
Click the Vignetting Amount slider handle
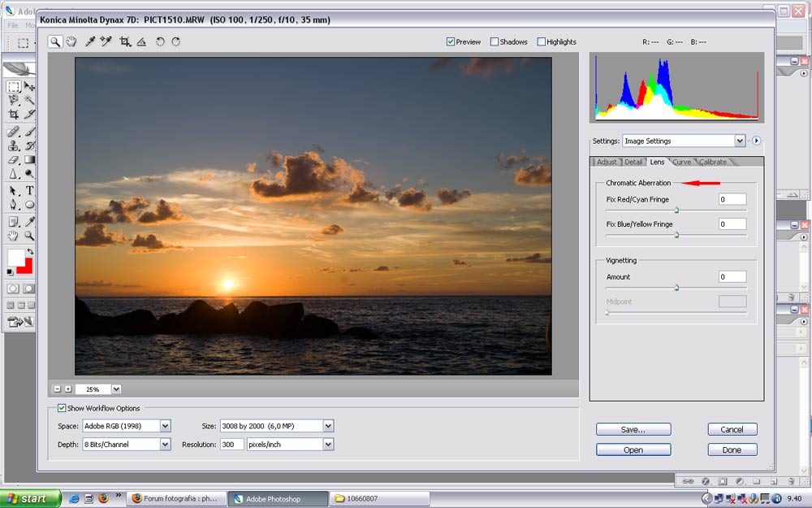point(676,288)
